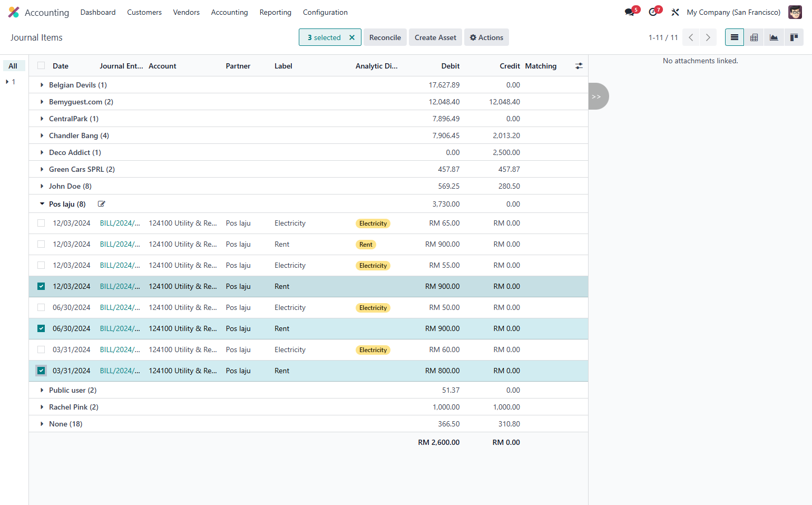
Task: Click the Create Asset button
Action: [435, 37]
